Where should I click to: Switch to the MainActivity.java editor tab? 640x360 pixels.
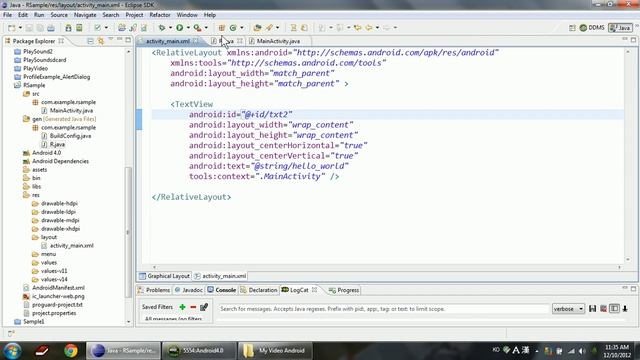pos(278,41)
